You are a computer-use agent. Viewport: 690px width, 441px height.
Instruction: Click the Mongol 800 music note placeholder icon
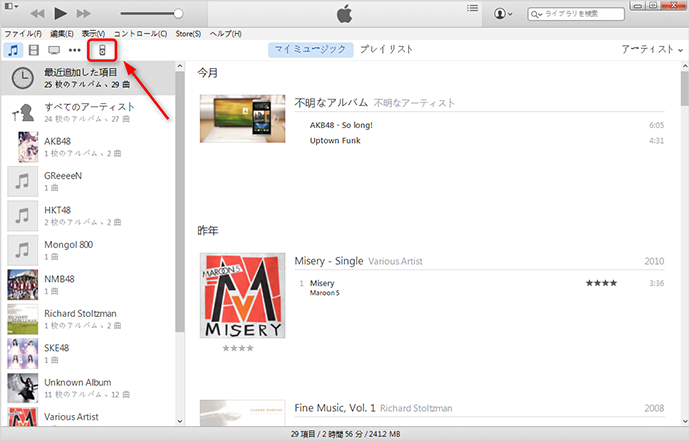22,250
